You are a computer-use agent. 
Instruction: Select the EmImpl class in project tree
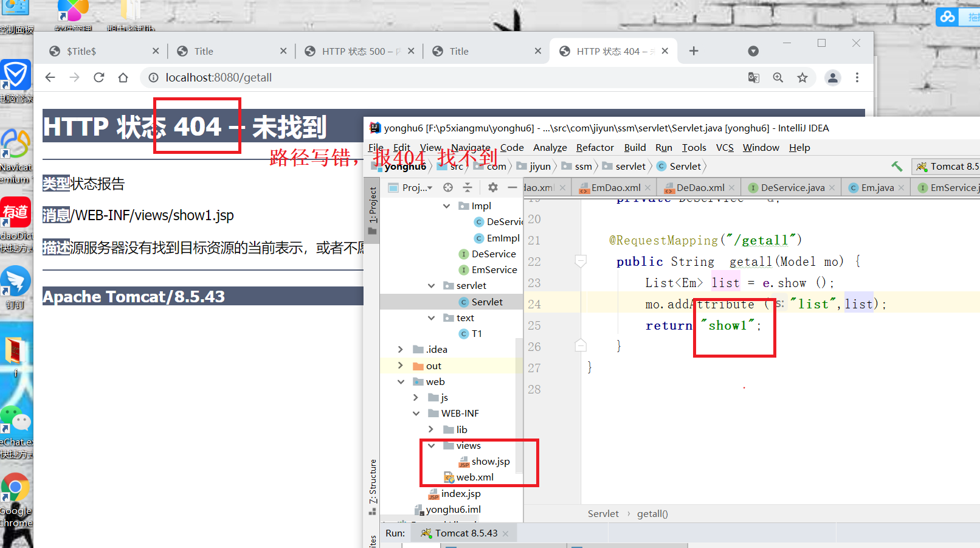[x=497, y=238]
